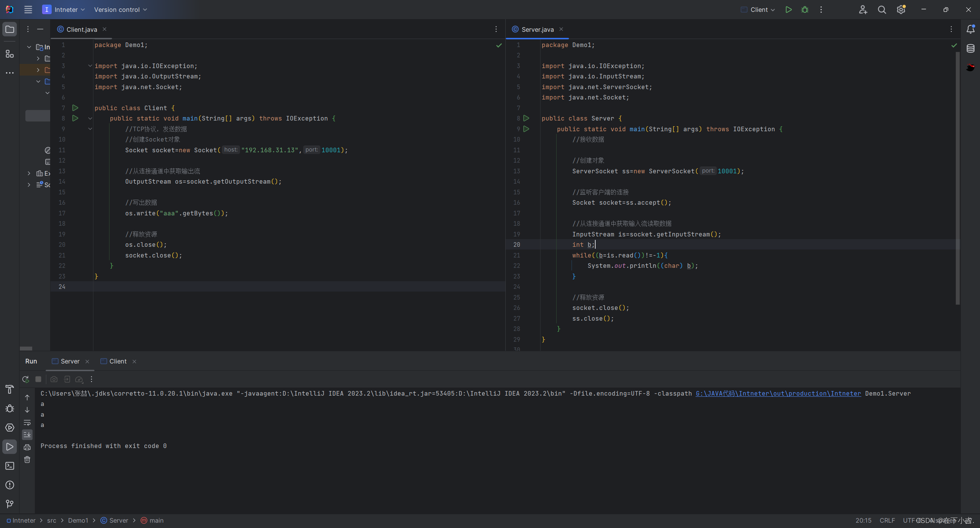Image resolution: width=980 pixels, height=528 pixels.
Task: Close the Client.java editor tab
Action: pos(105,29)
